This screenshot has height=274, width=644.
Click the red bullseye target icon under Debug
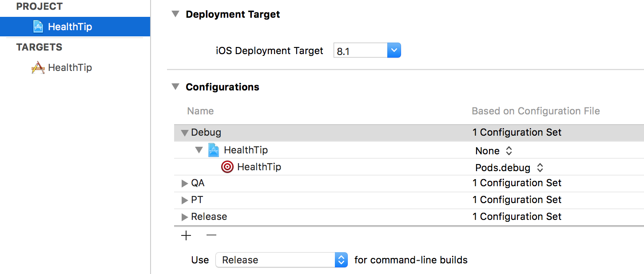[227, 167]
